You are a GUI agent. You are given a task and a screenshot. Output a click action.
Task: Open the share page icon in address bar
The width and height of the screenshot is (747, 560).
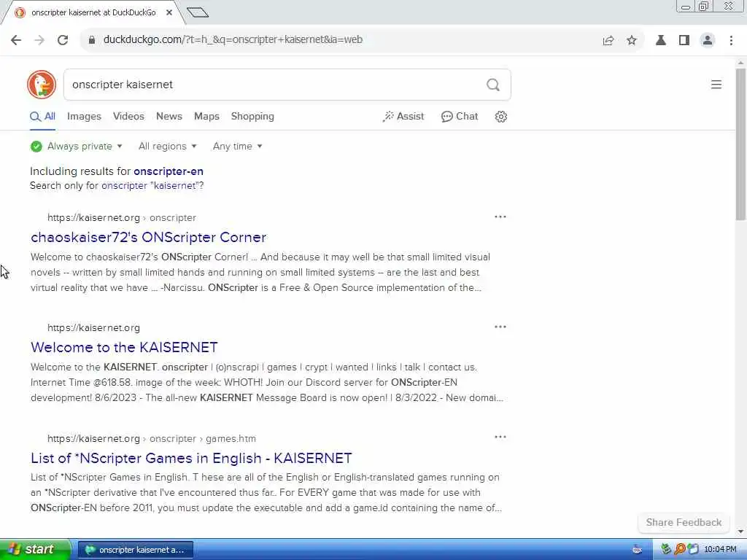click(608, 41)
